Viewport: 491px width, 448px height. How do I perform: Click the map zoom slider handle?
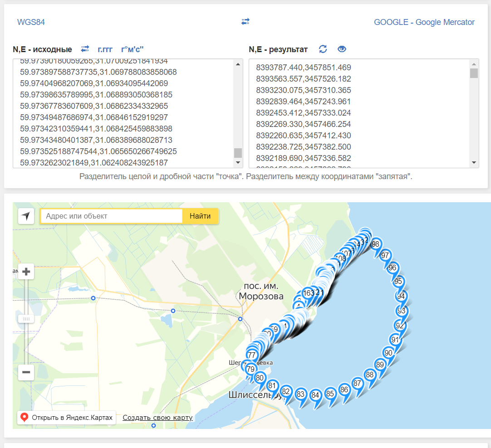pyautogui.click(x=26, y=319)
